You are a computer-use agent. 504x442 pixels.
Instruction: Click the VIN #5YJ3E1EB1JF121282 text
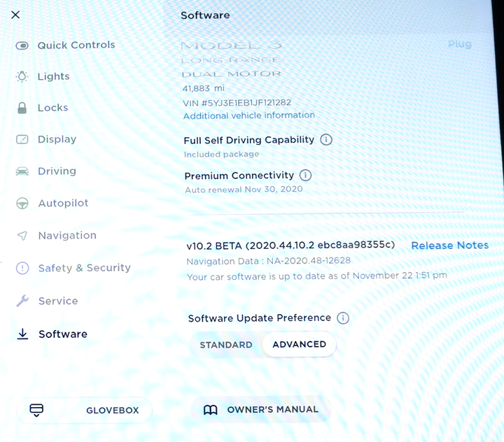click(x=237, y=103)
